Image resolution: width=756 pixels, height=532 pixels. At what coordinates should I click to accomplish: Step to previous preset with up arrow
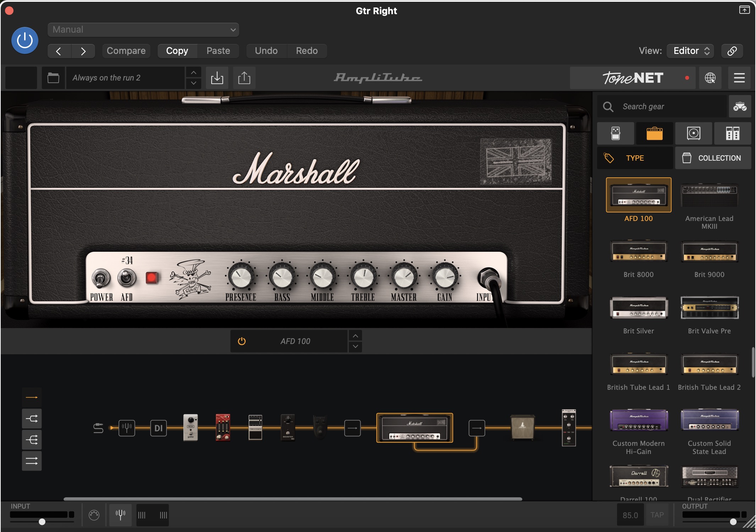pos(193,73)
